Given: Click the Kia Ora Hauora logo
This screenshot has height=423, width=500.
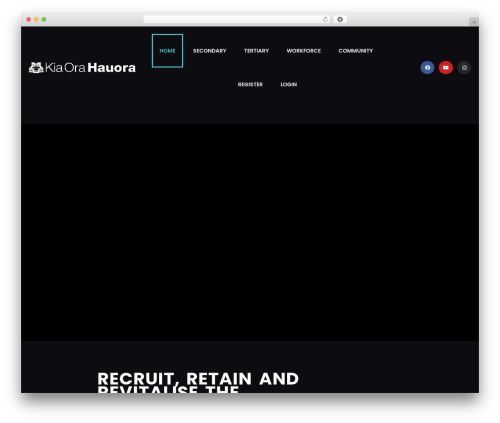Looking at the screenshot, I should pos(82,68).
